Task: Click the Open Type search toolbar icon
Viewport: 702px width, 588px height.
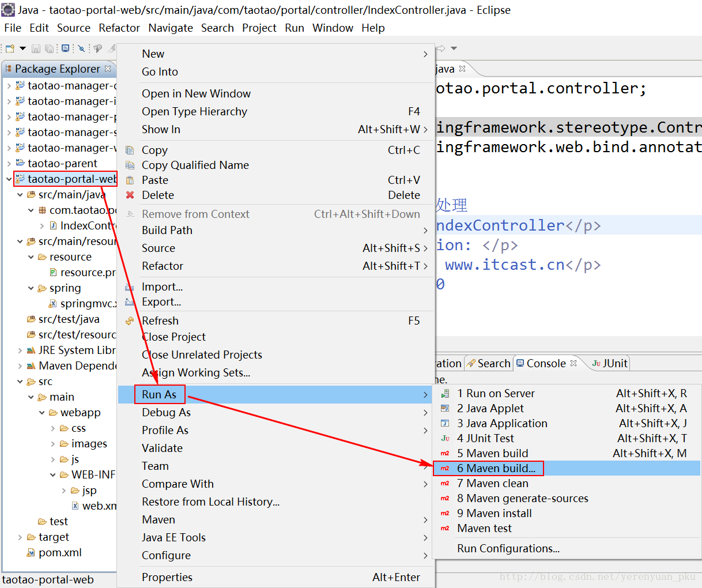Action: [97, 48]
